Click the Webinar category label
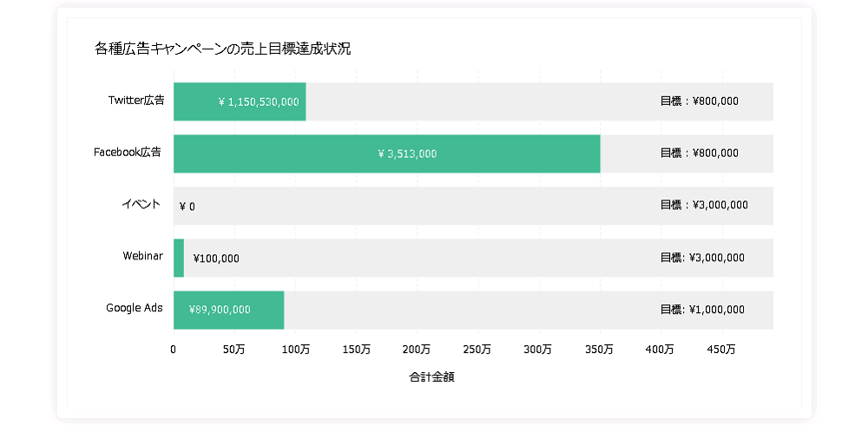Image resolution: width=868 pixels, height=425 pixels. click(x=143, y=256)
